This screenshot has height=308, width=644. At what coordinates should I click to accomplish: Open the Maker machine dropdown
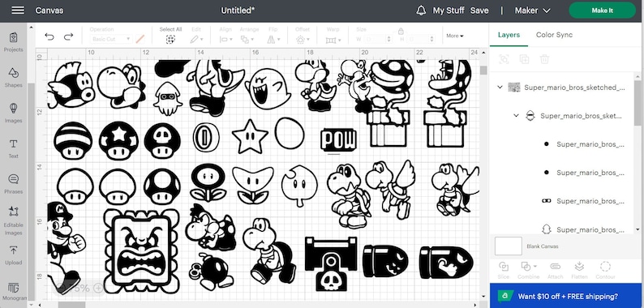pos(532,11)
